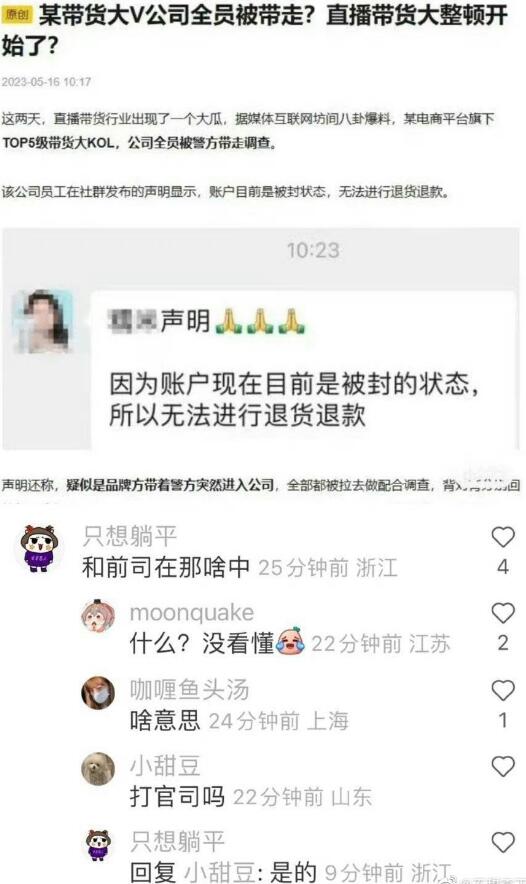Like the comment '和前司在那啥中'
Screen dimensions: 526x884
pyautogui.click(x=503, y=537)
